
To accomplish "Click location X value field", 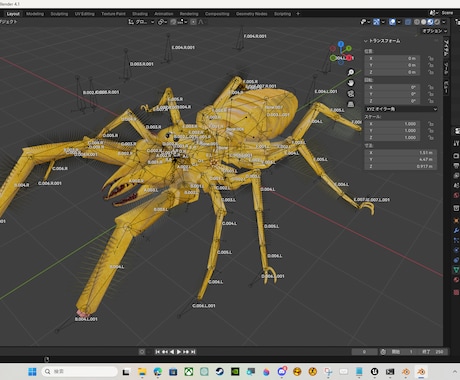I will coord(392,58).
